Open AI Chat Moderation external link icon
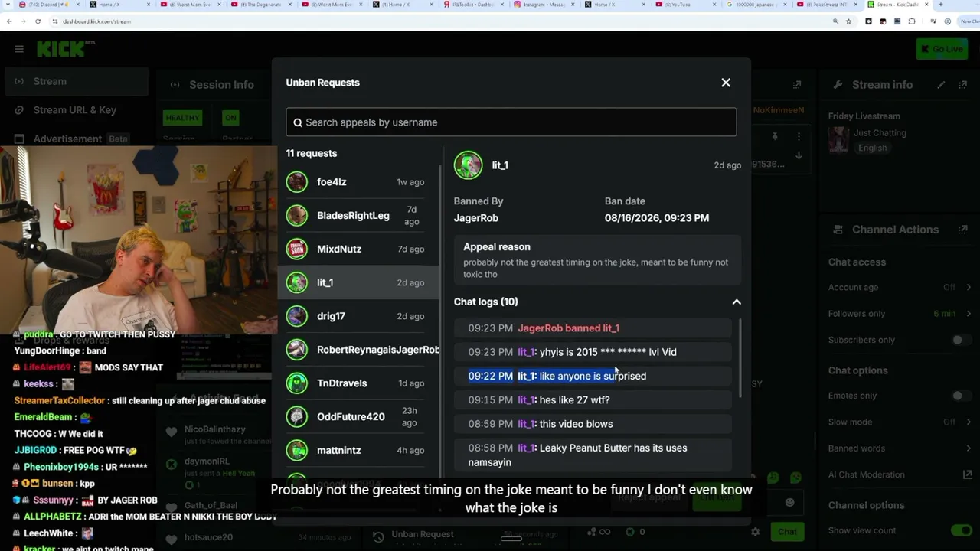 pos(968,474)
